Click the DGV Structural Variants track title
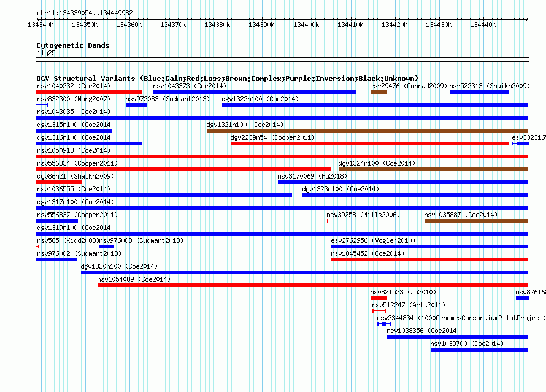The width and height of the screenshot is (546, 392). (x=227, y=79)
